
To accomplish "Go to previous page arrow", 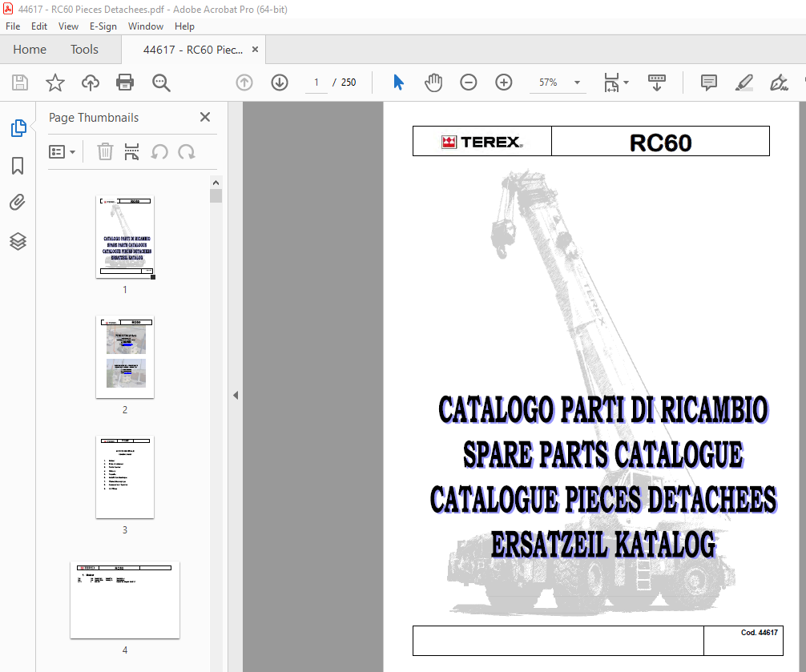I will coord(244,82).
